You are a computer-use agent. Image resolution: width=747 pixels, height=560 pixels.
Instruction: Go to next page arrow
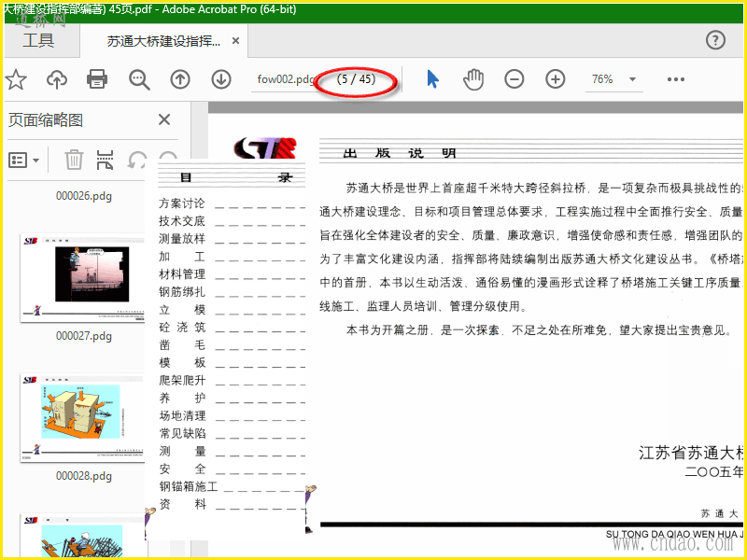coord(221,79)
